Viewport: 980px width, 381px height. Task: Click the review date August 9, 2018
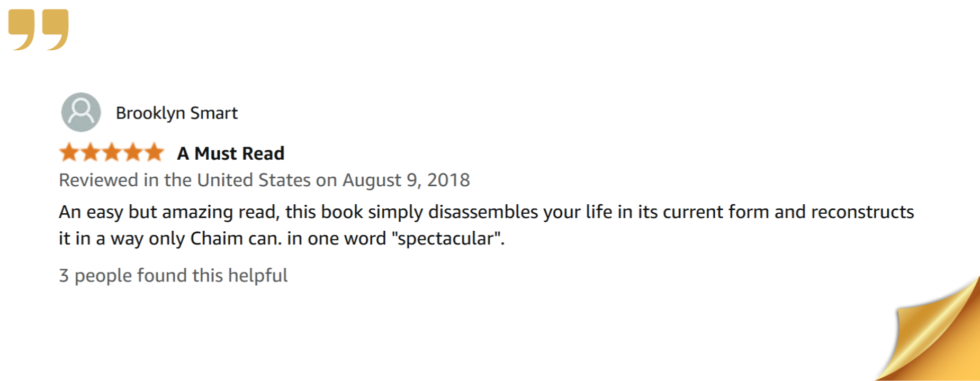[406, 180]
